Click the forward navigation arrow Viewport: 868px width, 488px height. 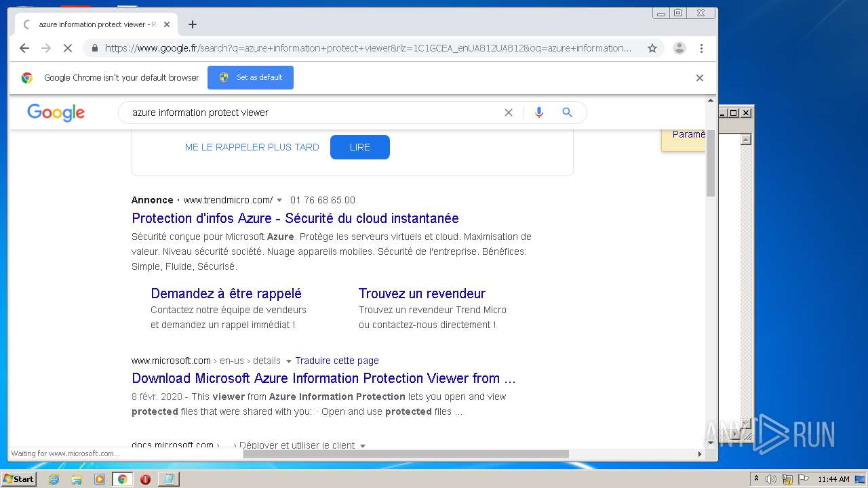(x=46, y=48)
